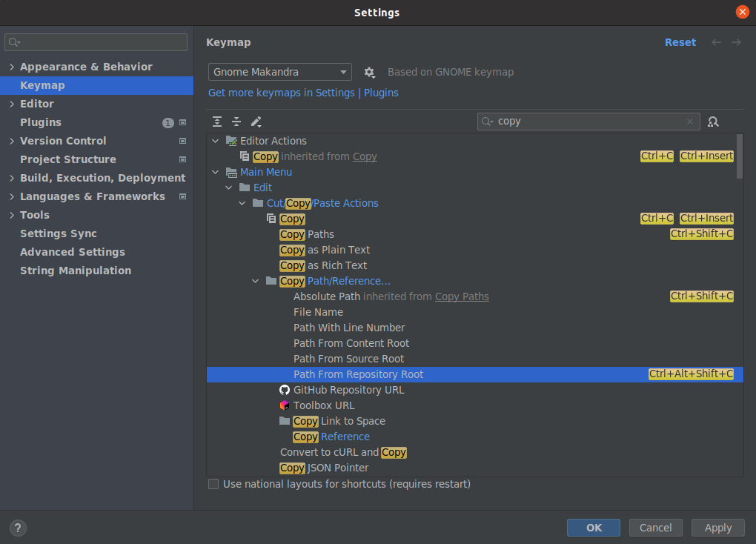Clear the copy search text with X
This screenshot has width=756, height=544.
(690, 122)
